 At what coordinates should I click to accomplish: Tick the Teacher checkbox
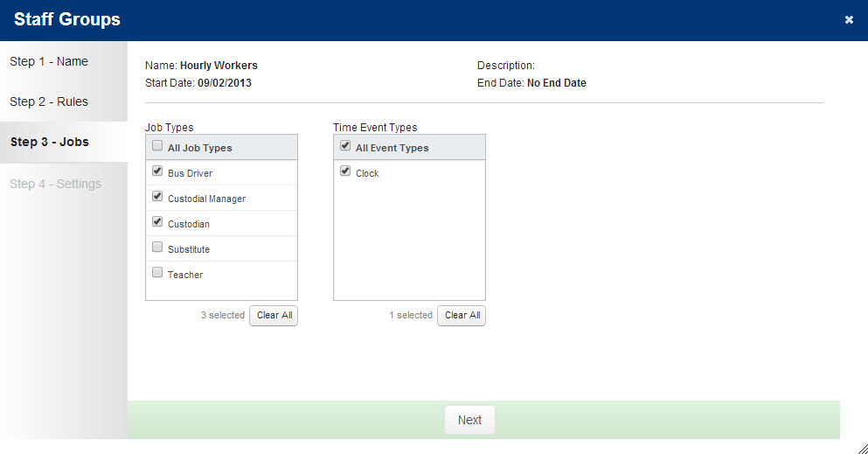click(157, 272)
